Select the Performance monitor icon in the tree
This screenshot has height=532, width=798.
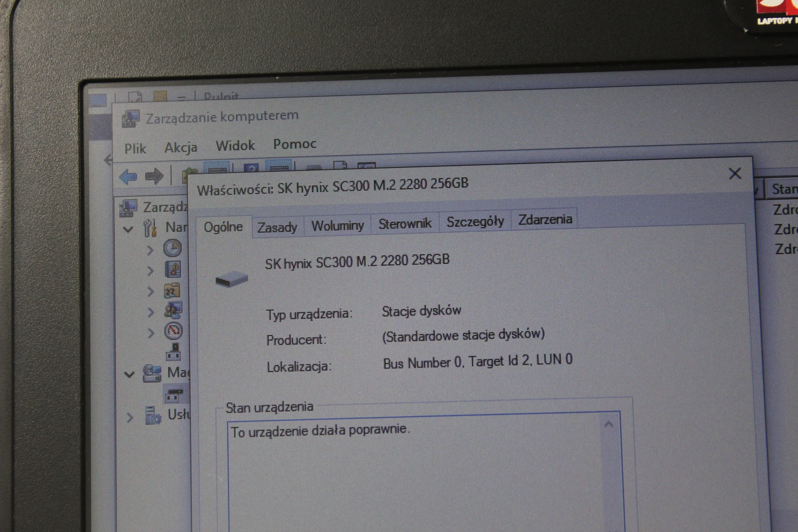(173, 330)
